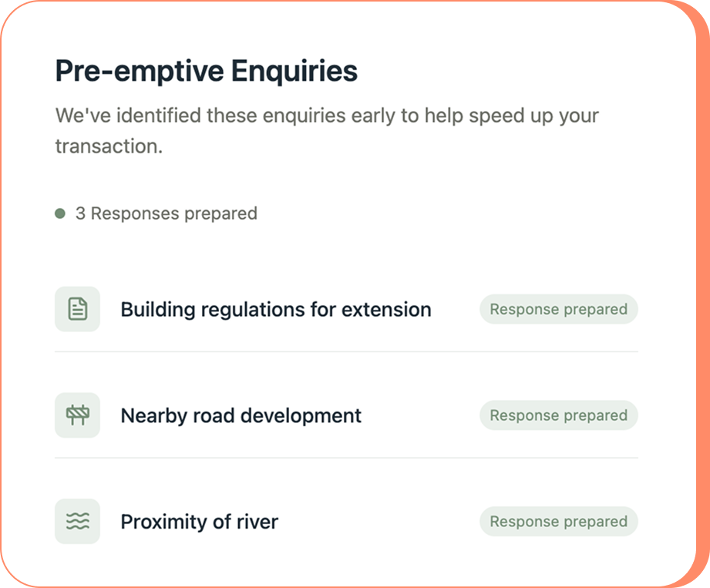Click blank space between Proximity of river title and badge

378,522
